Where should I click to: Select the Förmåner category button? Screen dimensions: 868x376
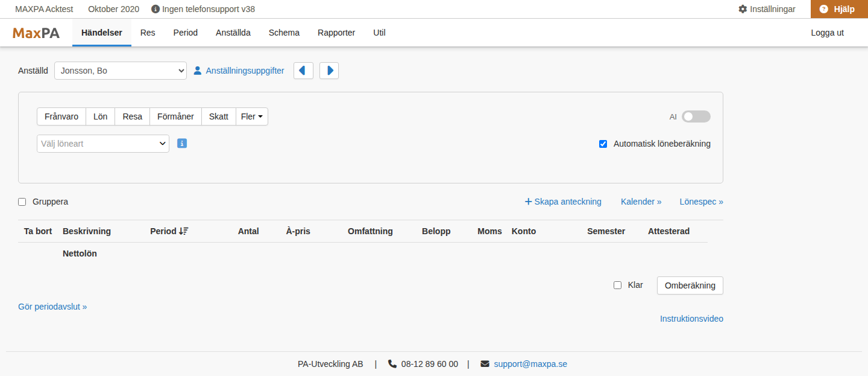(x=175, y=116)
